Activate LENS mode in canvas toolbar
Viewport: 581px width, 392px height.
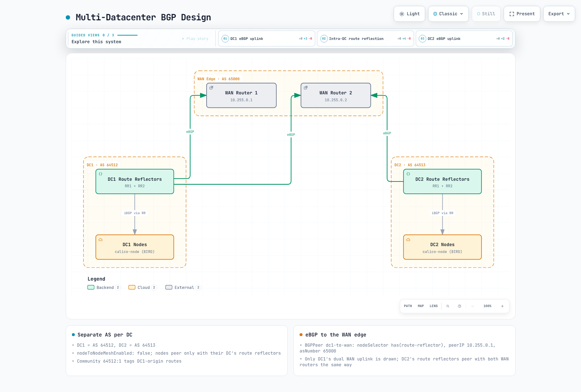point(434,306)
